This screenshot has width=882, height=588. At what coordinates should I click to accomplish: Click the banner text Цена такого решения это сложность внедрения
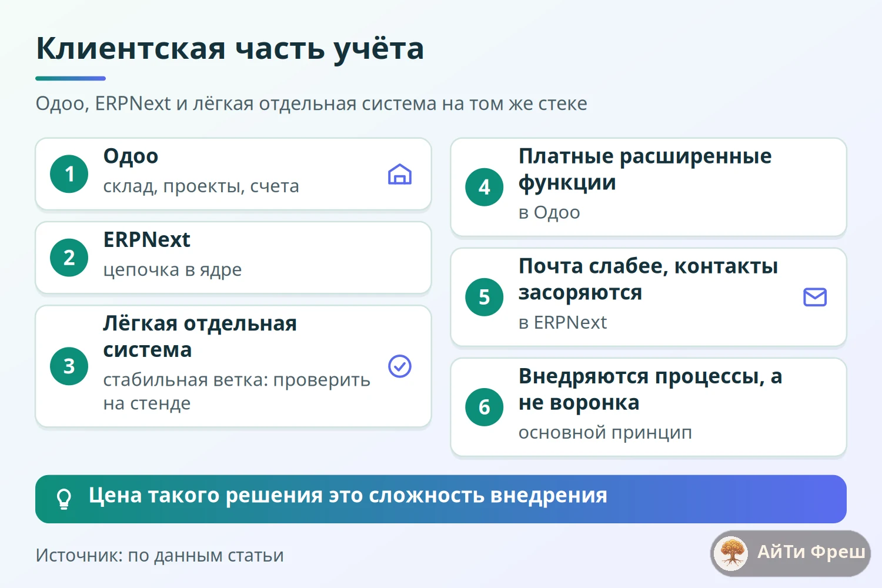click(348, 496)
